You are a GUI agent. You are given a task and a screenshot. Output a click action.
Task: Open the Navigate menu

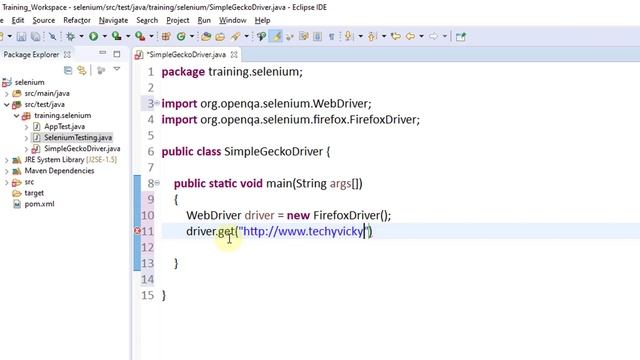tap(113, 20)
